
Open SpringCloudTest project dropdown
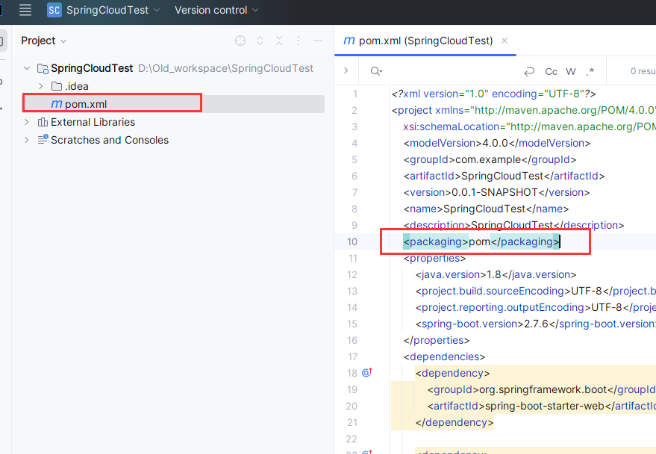point(108,10)
